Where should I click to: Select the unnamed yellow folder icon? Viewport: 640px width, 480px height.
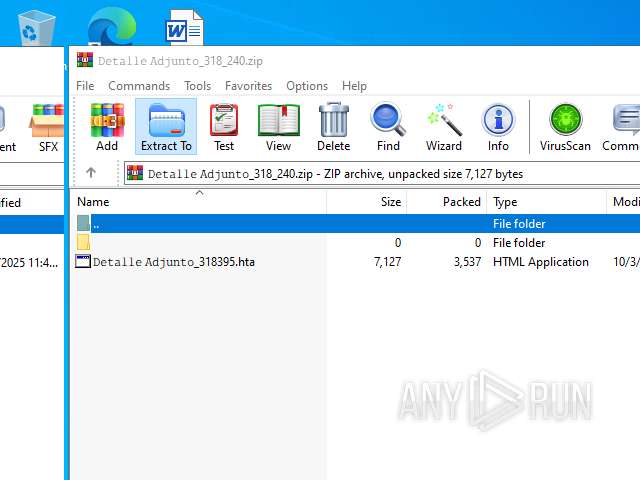[x=83, y=242]
